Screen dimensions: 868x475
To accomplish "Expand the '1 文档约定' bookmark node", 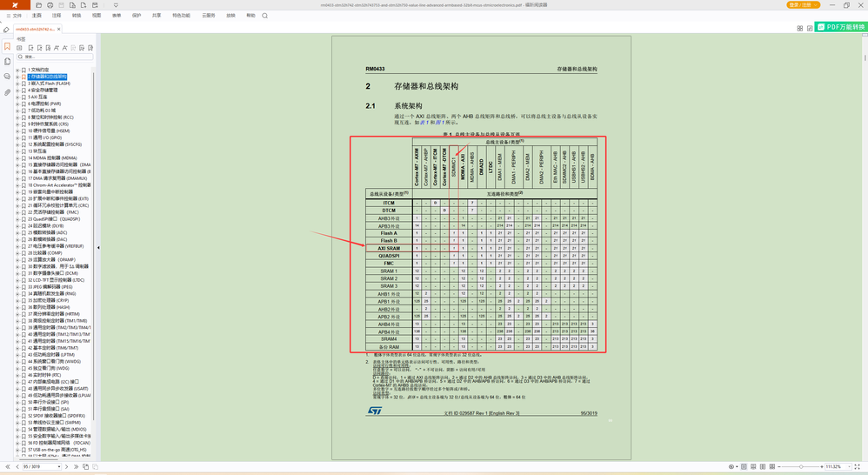I will click(x=17, y=70).
